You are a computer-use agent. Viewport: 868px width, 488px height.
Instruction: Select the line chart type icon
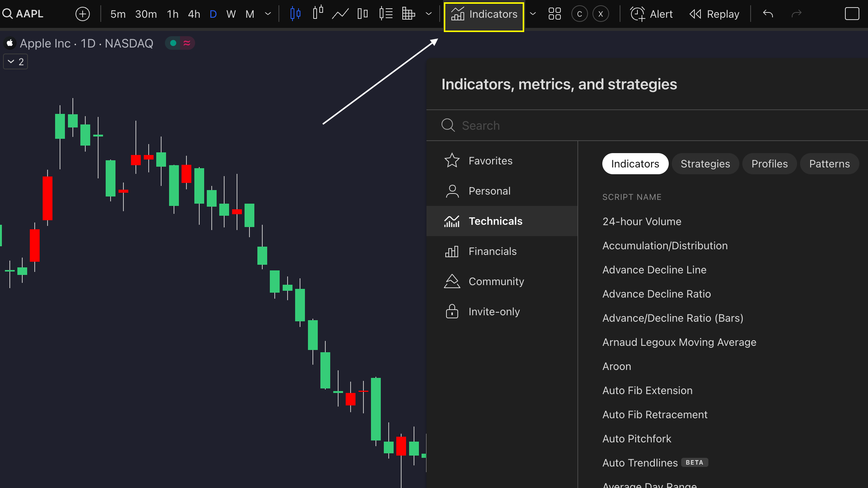click(x=340, y=14)
